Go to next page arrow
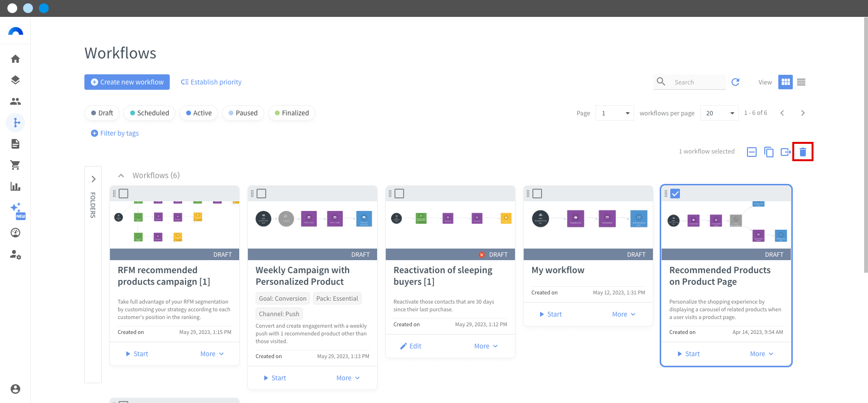This screenshot has height=403, width=868. point(803,113)
